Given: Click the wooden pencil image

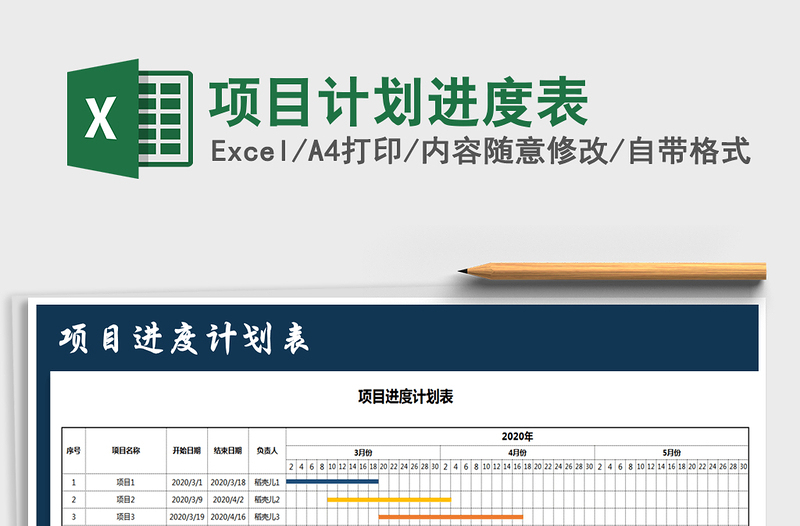Looking at the screenshot, I should [612, 271].
